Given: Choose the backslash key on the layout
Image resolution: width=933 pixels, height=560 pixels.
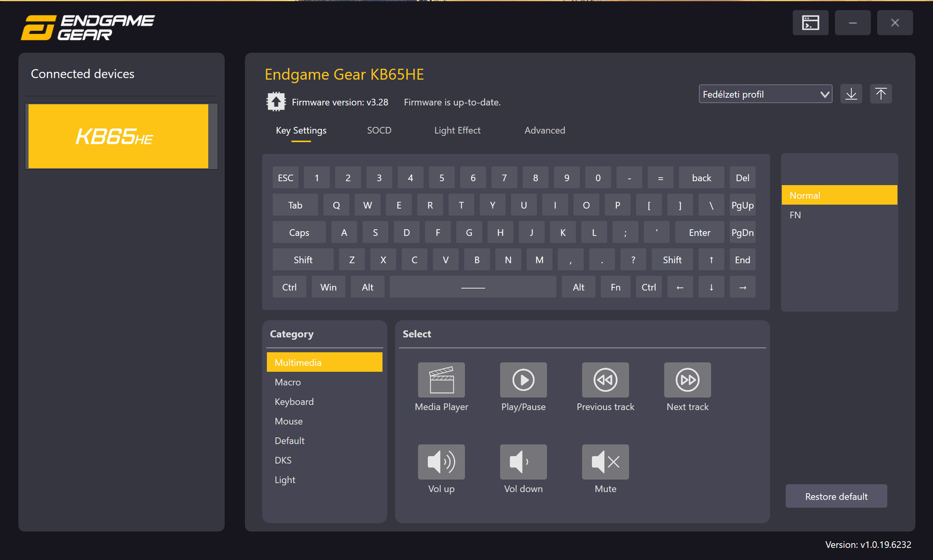Looking at the screenshot, I should pos(711,205).
